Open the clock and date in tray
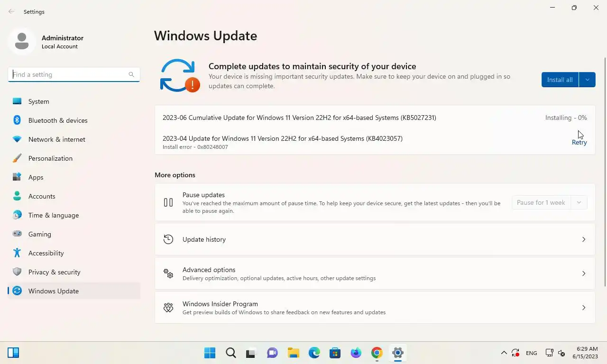This screenshot has width=607, height=364. click(585, 353)
